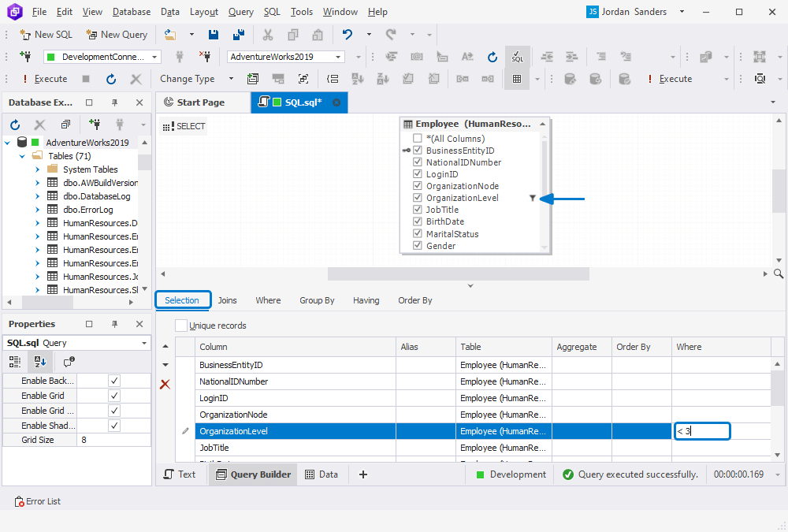Uncheck the Gender column checkbox
Image resolution: width=788 pixels, height=532 pixels.
click(x=418, y=245)
